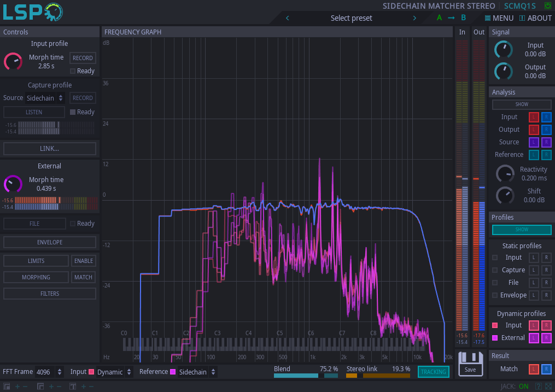Image resolution: width=555 pixels, height=392 pixels.
Task: Click the help question mark icon
Action: click(x=539, y=387)
